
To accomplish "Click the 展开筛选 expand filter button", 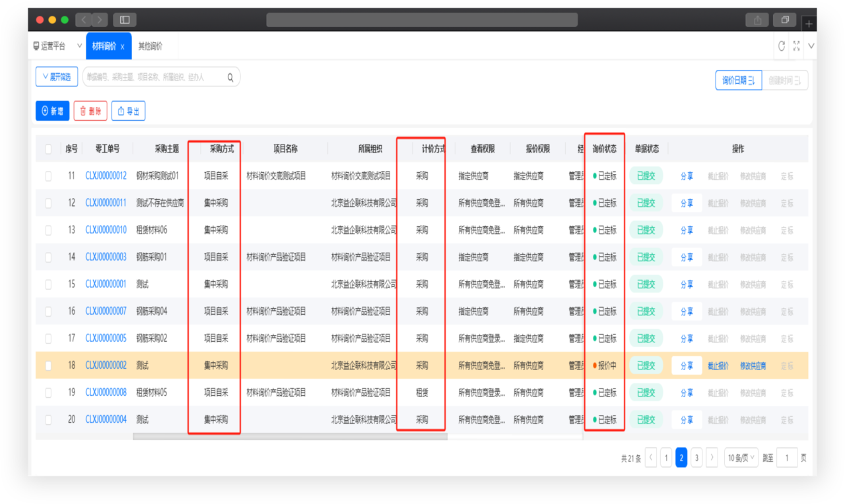I will coord(57,77).
